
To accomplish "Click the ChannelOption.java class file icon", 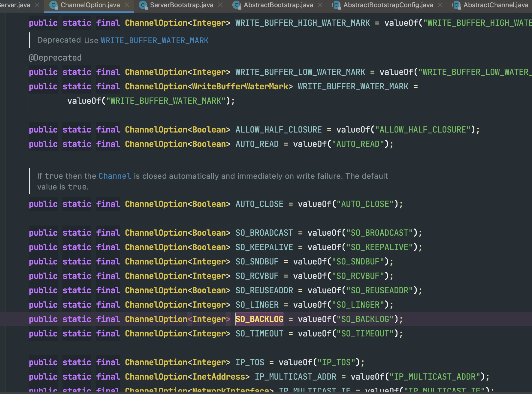I will 53,5.
